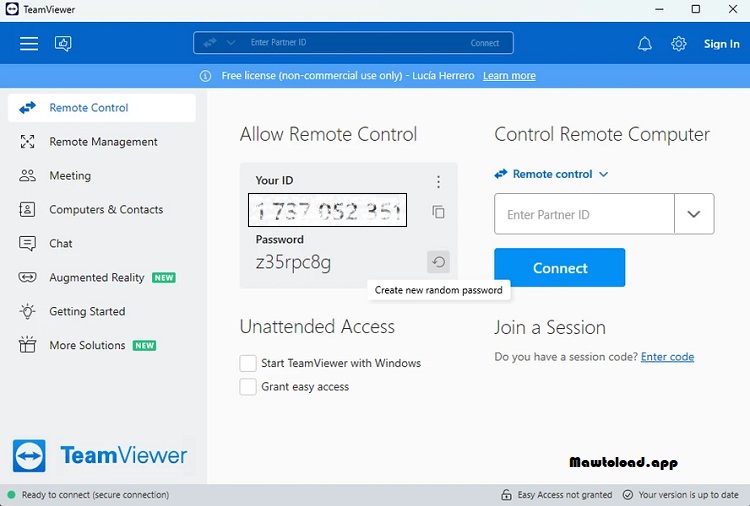This screenshot has height=506, width=750.
Task: Open the Chat section
Action: (61, 243)
